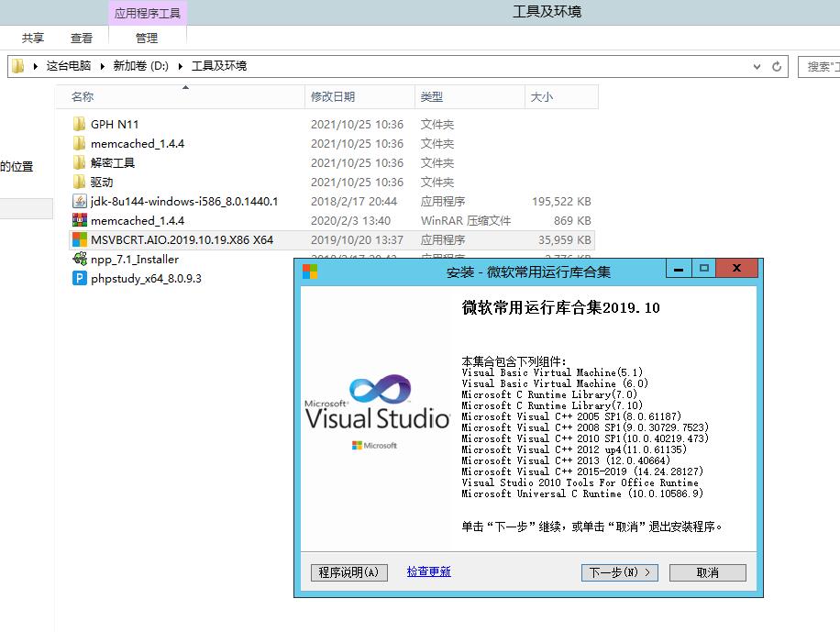The height and width of the screenshot is (632, 840).
Task: Select the 解密工具 folder icon
Action: point(79,163)
